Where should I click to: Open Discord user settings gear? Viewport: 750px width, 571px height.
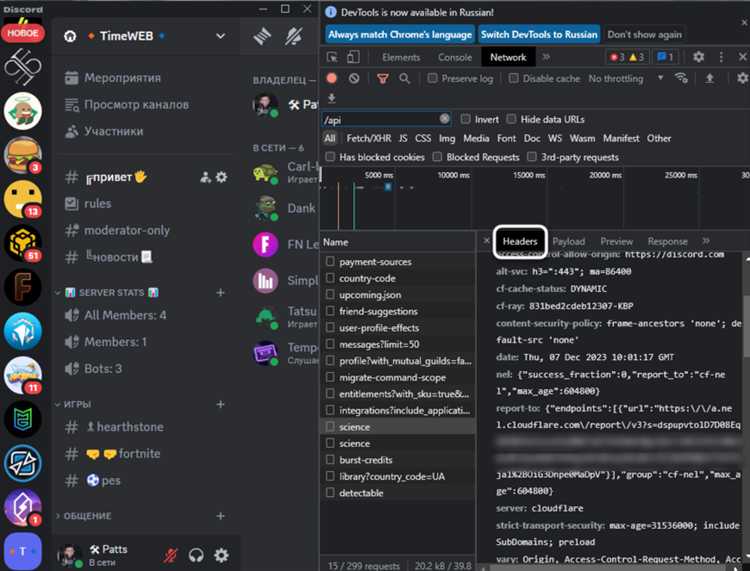coord(221,555)
